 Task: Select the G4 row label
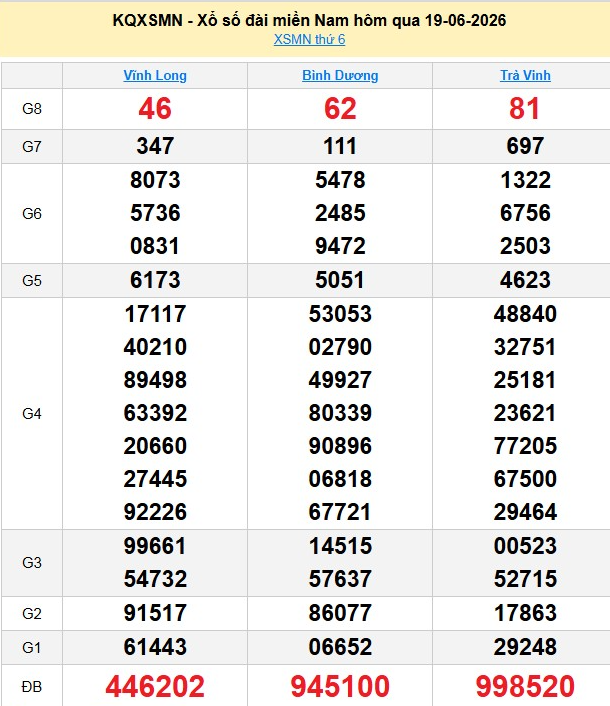pos(32,413)
